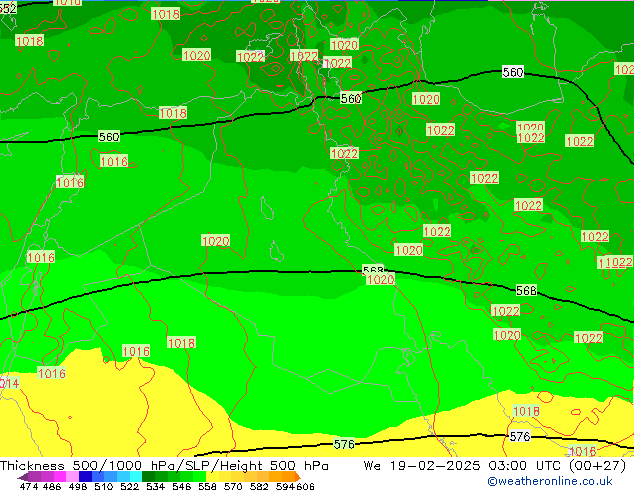Click legend value '570'

pyautogui.click(x=233, y=486)
